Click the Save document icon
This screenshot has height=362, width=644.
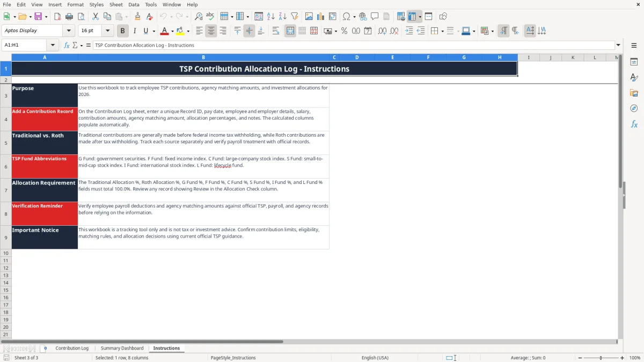(38, 17)
